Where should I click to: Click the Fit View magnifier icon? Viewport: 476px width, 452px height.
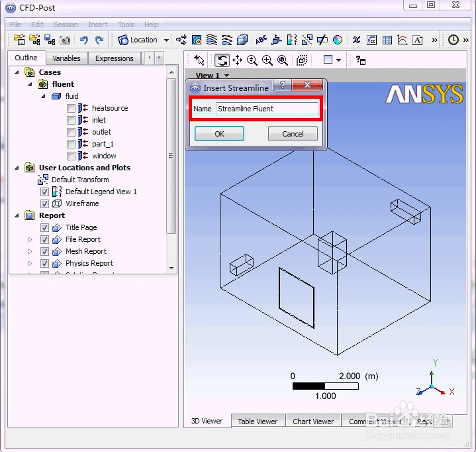click(x=283, y=60)
